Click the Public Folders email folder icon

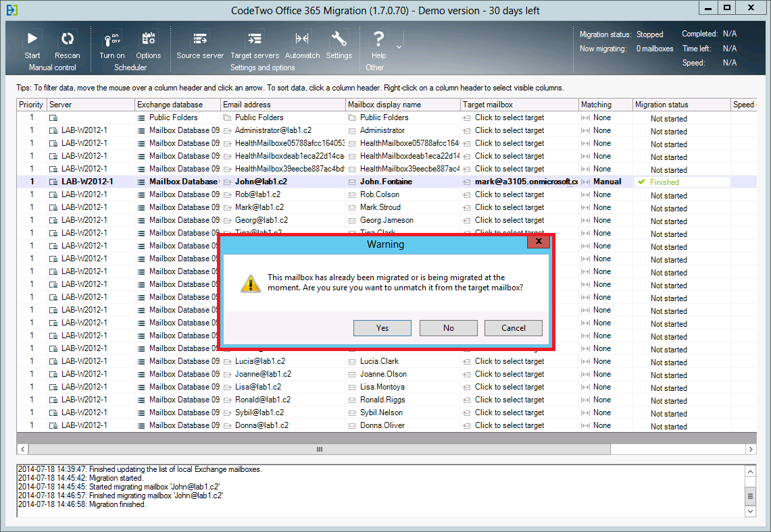(227, 117)
